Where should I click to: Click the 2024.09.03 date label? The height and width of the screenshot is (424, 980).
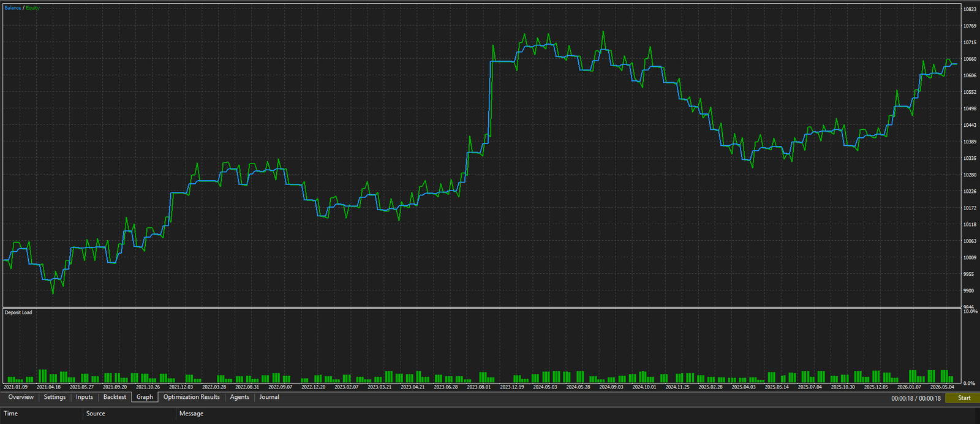click(x=611, y=387)
